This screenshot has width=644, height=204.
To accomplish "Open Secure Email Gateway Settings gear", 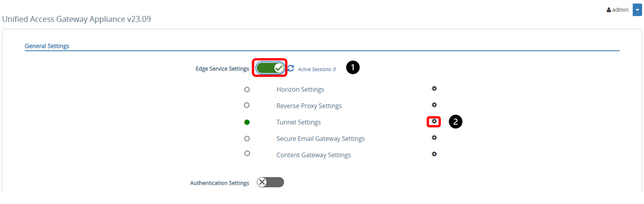I will click(434, 138).
